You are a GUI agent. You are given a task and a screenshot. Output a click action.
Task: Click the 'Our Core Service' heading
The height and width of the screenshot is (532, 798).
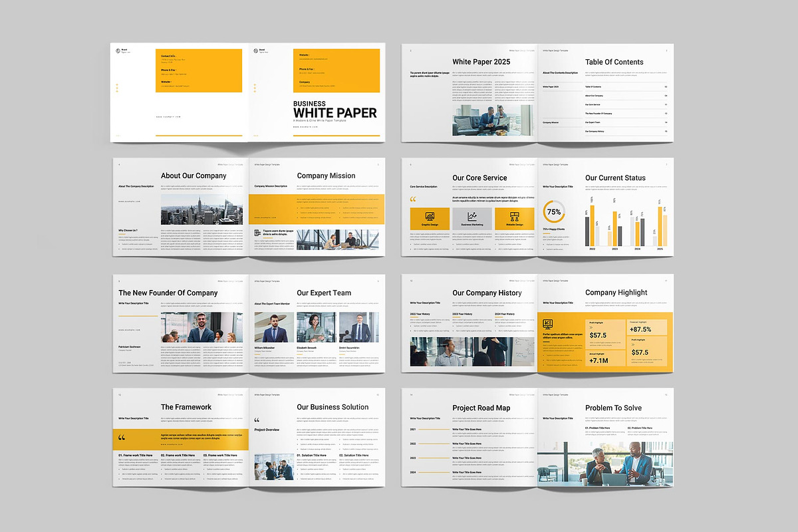click(x=479, y=178)
